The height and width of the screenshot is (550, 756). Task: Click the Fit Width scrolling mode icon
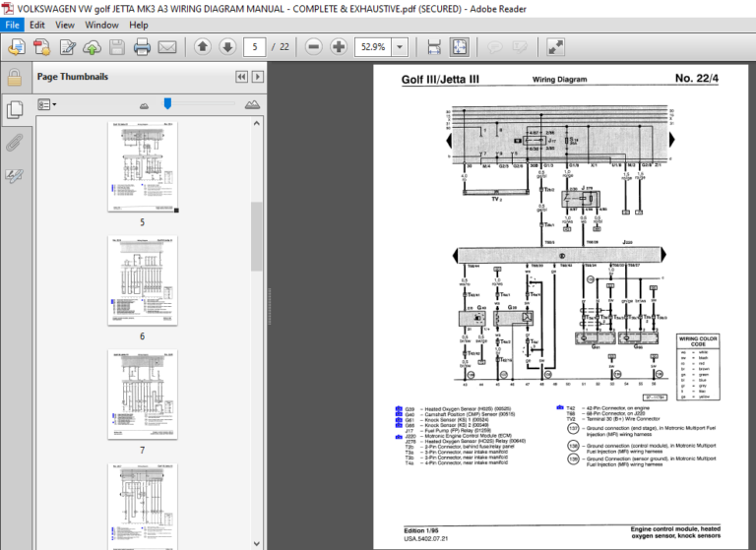point(434,47)
